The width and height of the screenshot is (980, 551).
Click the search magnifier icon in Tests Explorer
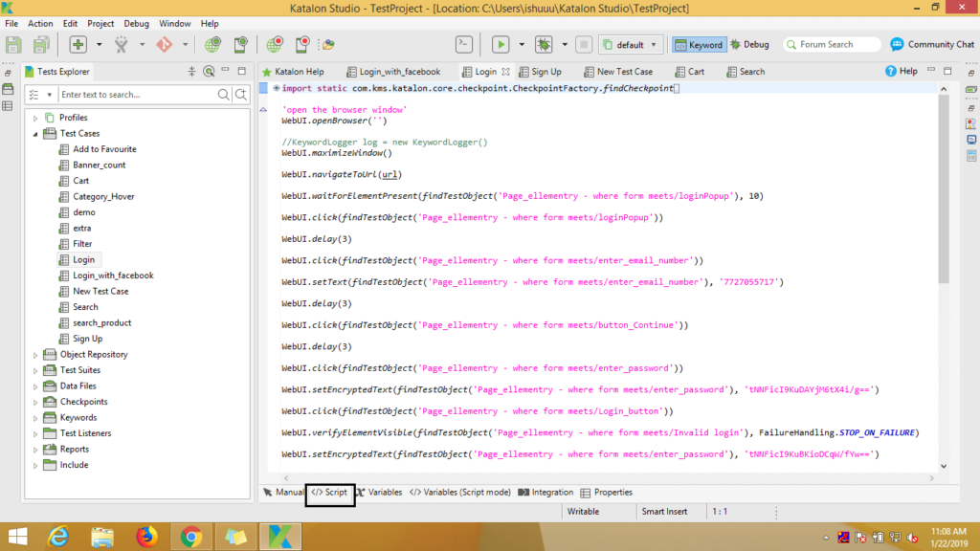[223, 95]
